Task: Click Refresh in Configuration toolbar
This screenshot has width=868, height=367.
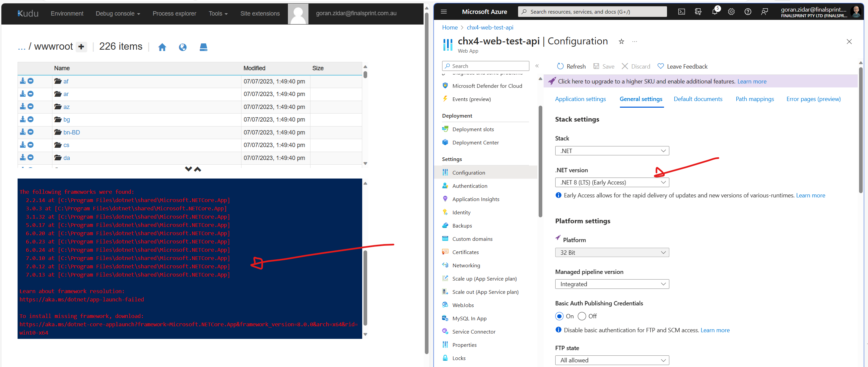Action: click(x=571, y=67)
